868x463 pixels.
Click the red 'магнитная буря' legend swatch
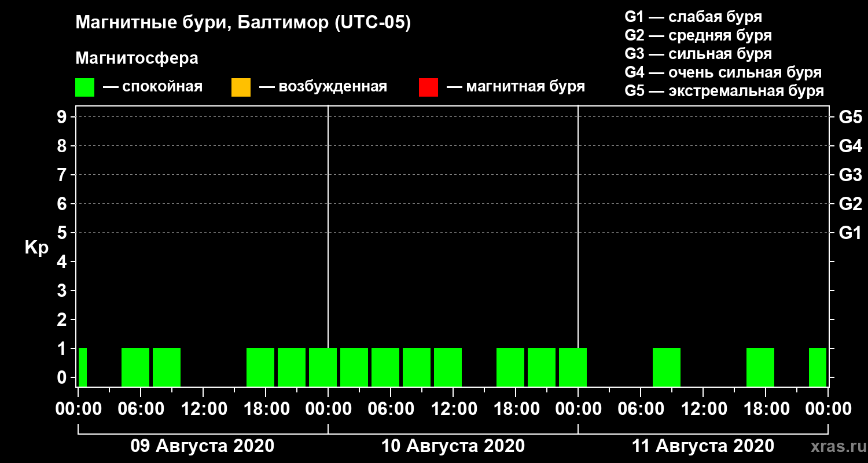pos(428,87)
